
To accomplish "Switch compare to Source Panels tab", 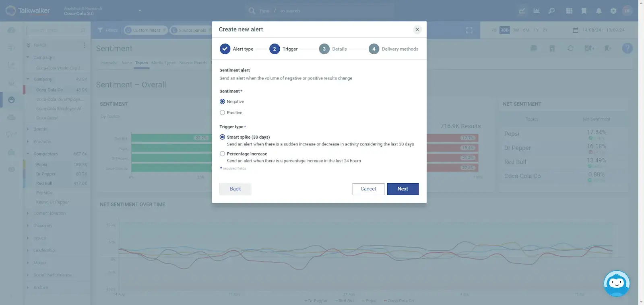I will tap(193, 63).
